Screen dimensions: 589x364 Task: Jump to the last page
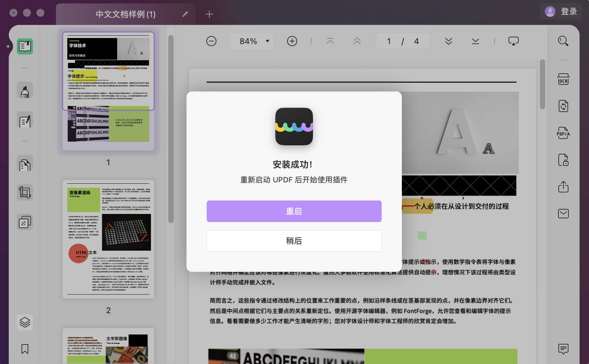tap(476, 41)
